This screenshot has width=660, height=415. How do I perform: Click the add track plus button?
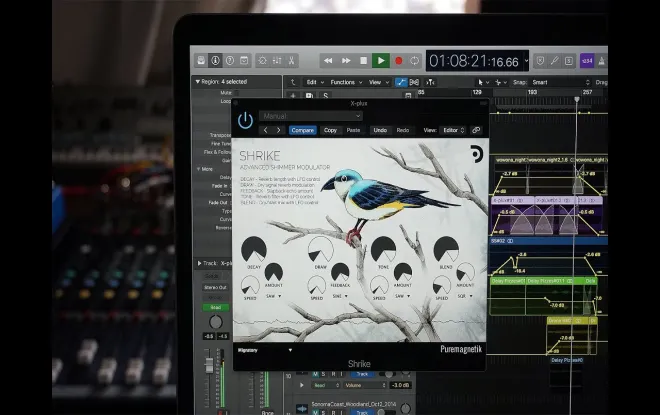pyautogui.click(x=293, y=96)
